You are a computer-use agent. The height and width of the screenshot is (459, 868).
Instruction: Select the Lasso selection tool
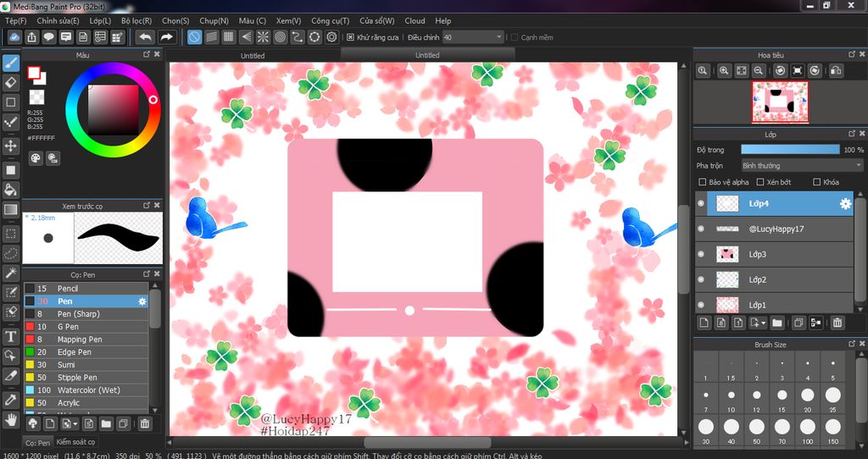pyautogui.click(x=10, y=253)
